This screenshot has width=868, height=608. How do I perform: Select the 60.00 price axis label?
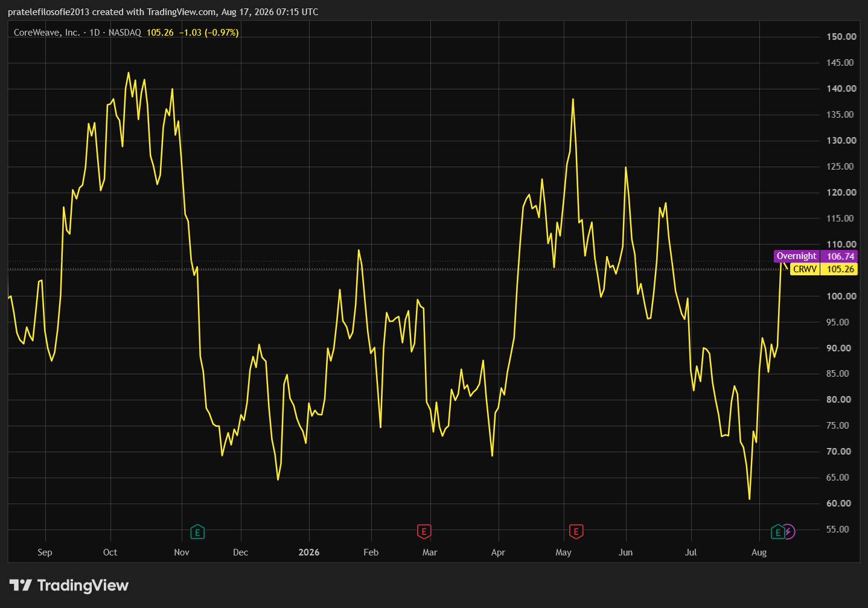pyautogui.click(x=839, y=504)
